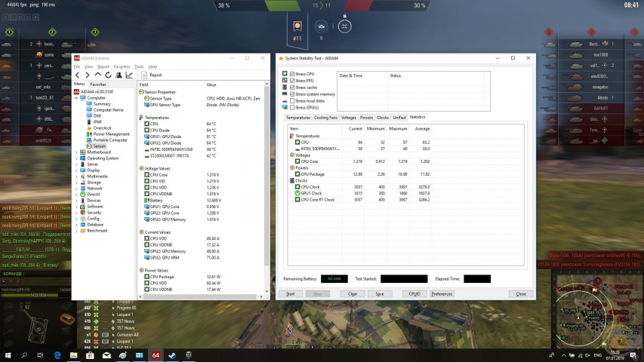Toggle the Stress system memory checkbox
Viewport: 644px width, 362px height.
(x=292, y=94)
